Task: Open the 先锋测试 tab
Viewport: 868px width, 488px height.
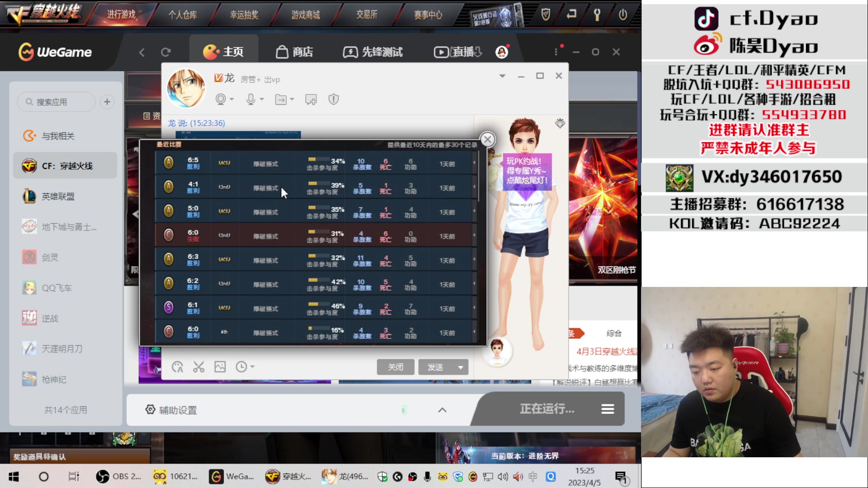Action: click(x=373, y=52)
